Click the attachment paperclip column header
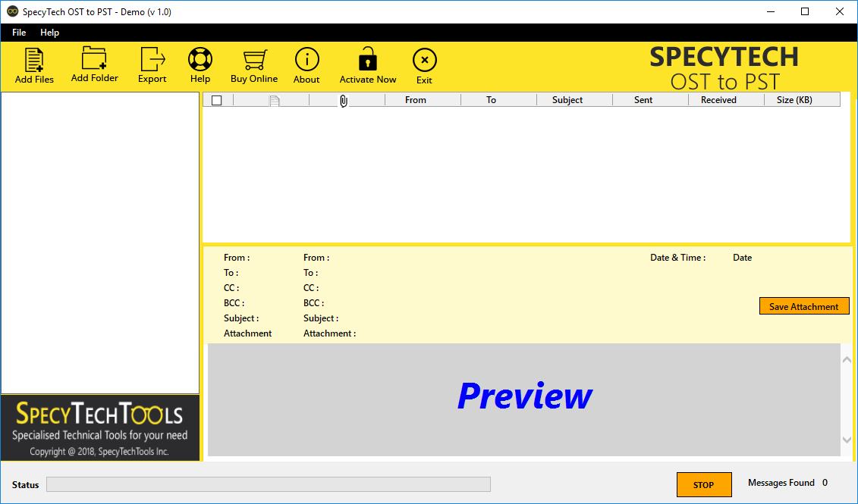The width and height of the screenshot is (858, 504). click(x=344, y=101)
